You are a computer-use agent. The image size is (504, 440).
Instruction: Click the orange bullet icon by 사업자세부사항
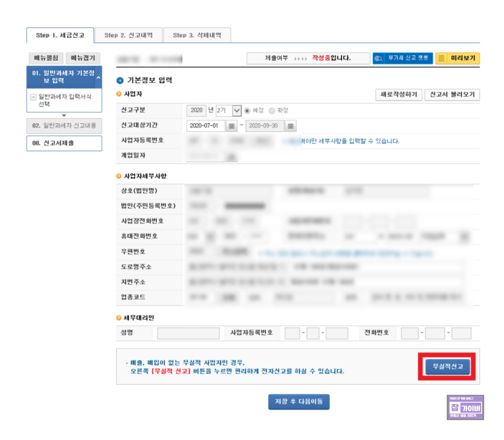point(119,176)
